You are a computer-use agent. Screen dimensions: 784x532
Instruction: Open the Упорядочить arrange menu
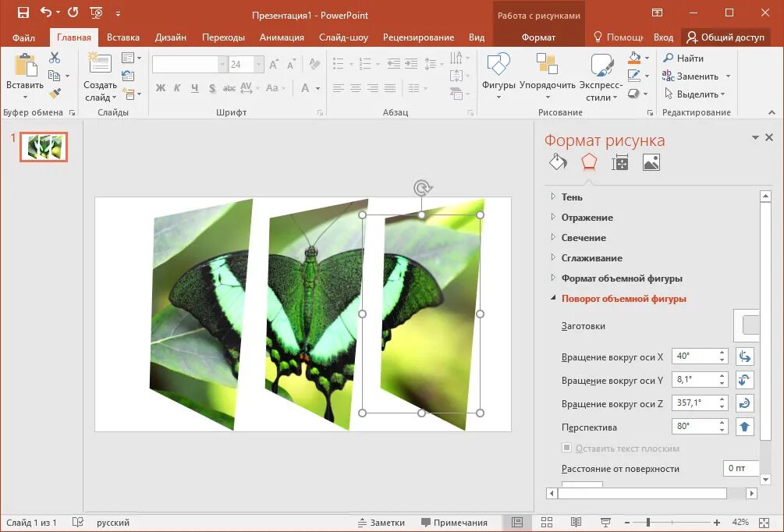(548, 77)
